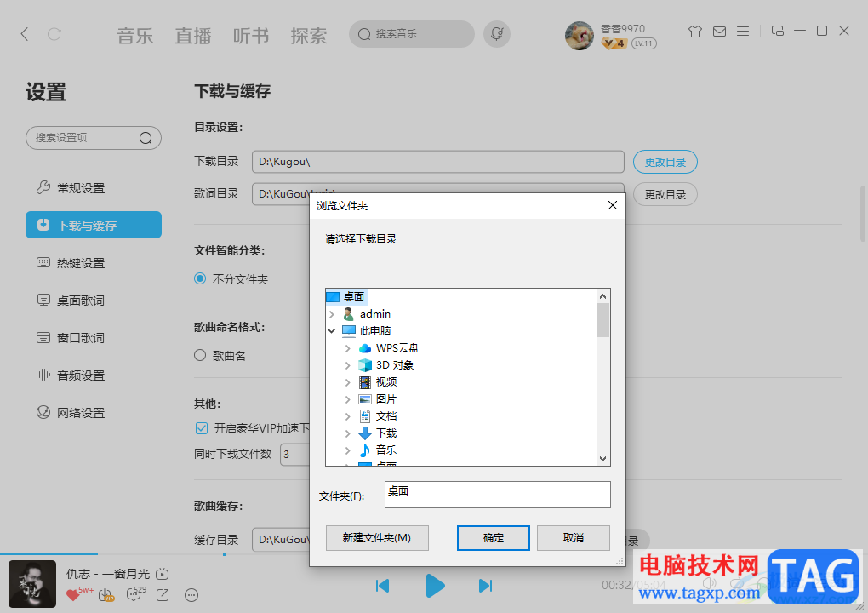Expand the 视频 folder node
868x613 pixels.
[x=348, y=382]
